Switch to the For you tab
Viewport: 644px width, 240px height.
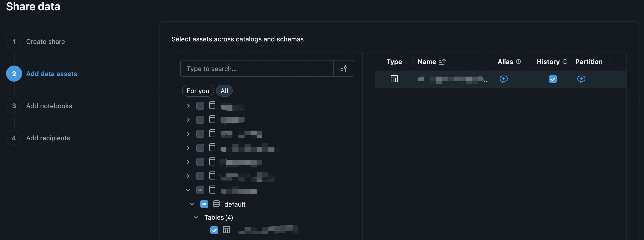pyautogui.click(x=198, y=91)
